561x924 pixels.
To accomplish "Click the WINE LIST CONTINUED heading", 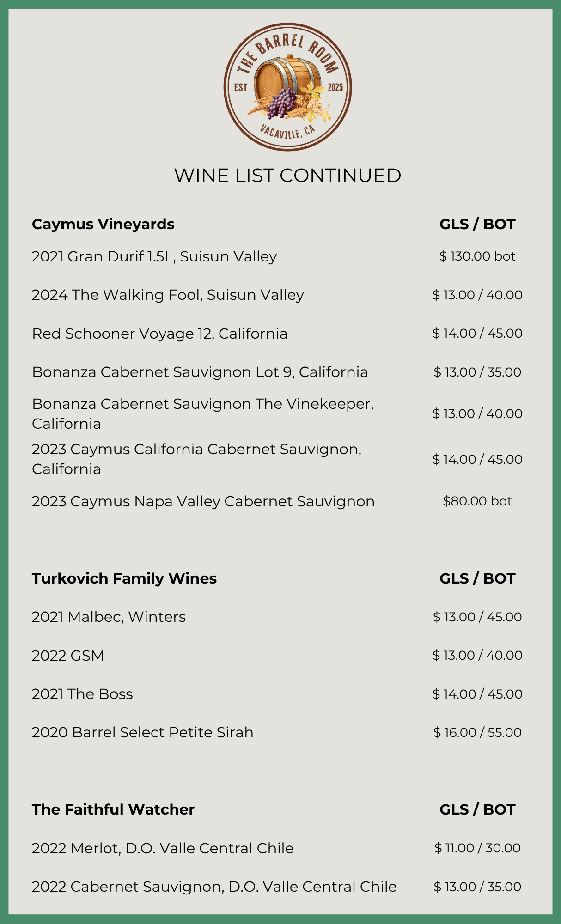I will pyautogui.click(x=287, y=176).
